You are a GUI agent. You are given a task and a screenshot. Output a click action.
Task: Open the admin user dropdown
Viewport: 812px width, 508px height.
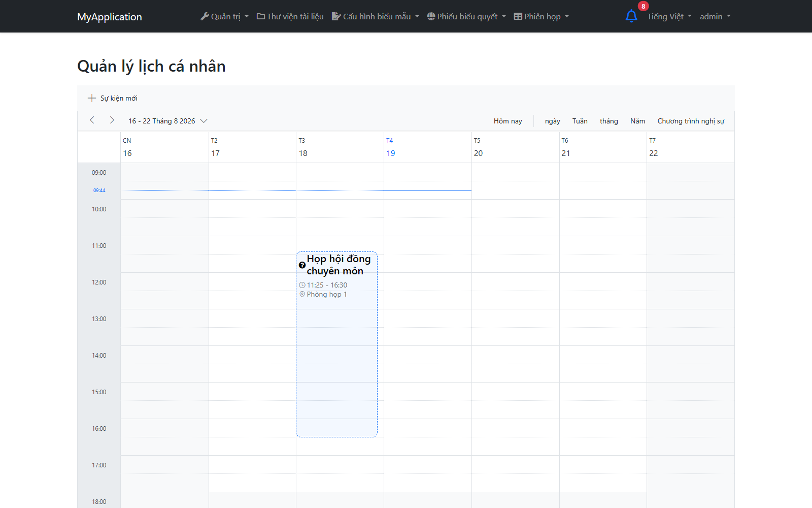[x=715, y=16]
